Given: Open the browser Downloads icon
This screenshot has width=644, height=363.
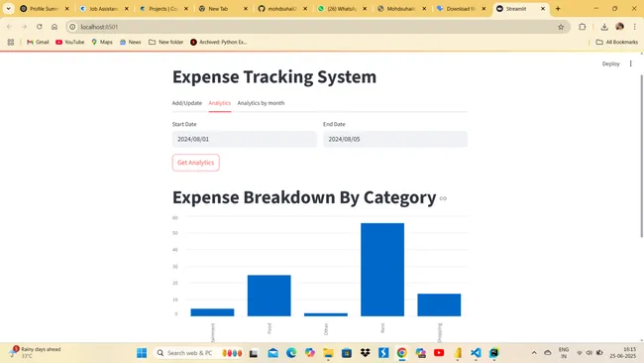Looking at the screenshot, I should pyautogui.click(x=604, y=27).
